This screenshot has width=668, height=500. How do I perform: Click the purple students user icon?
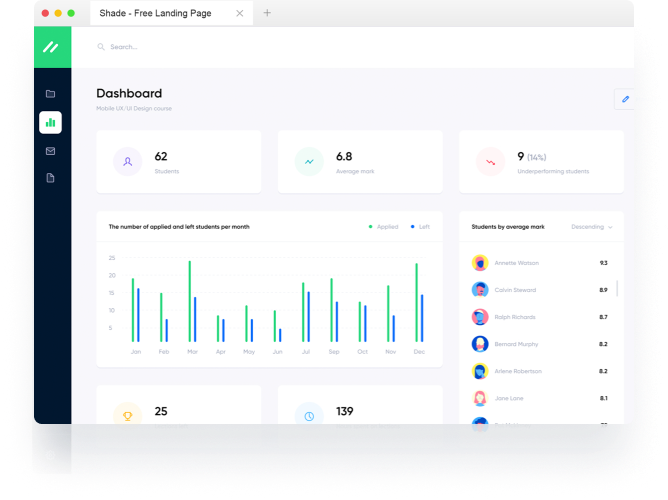click(127, 162)
